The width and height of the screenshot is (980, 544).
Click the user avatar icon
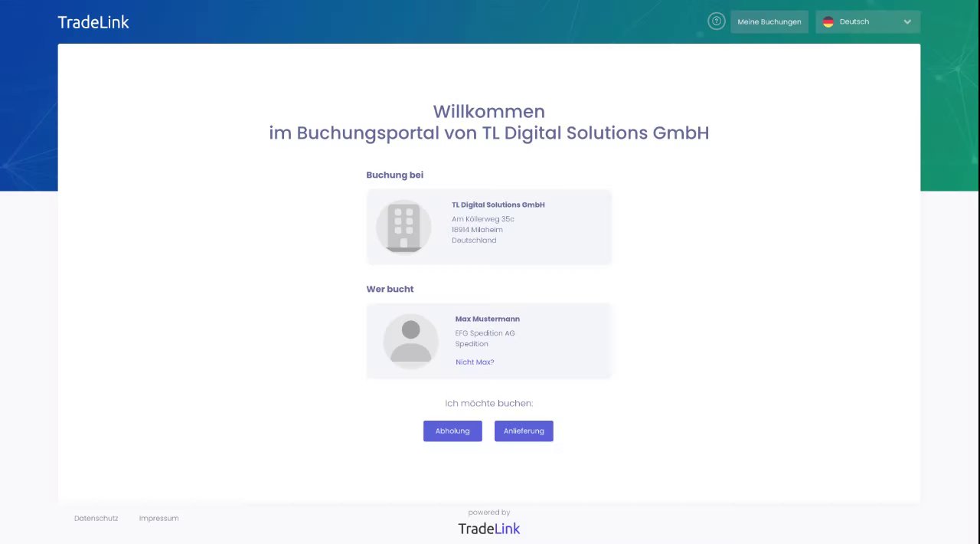pos(410,341)
